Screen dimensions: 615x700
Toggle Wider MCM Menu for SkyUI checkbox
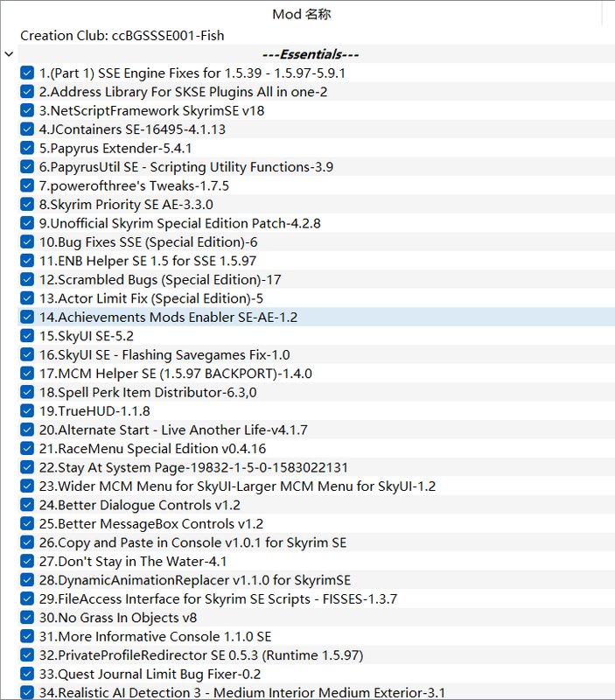coord(27,486)
